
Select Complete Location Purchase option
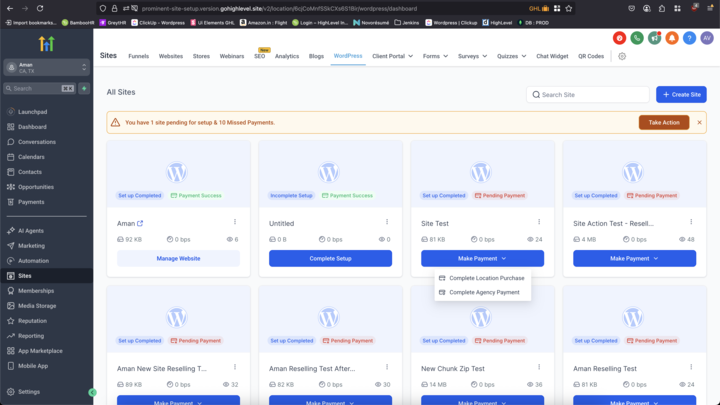[484, 278]
